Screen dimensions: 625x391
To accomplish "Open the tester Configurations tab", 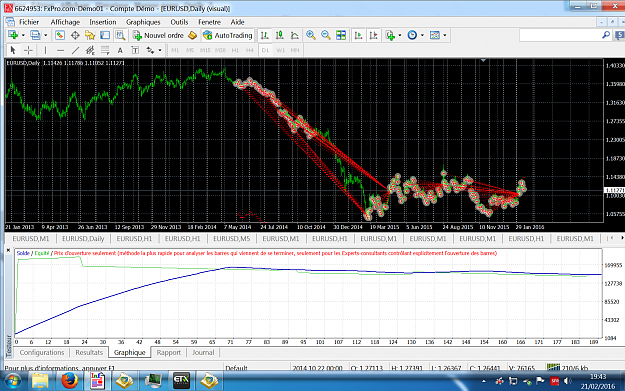I will [x=42, y=352].
